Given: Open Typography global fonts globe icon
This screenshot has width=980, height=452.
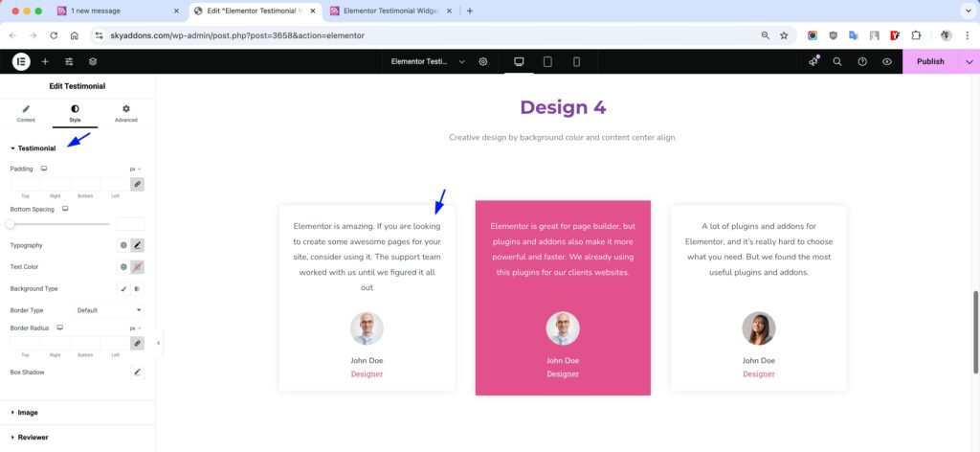Looking at the screenshot, I should [123, 246].
